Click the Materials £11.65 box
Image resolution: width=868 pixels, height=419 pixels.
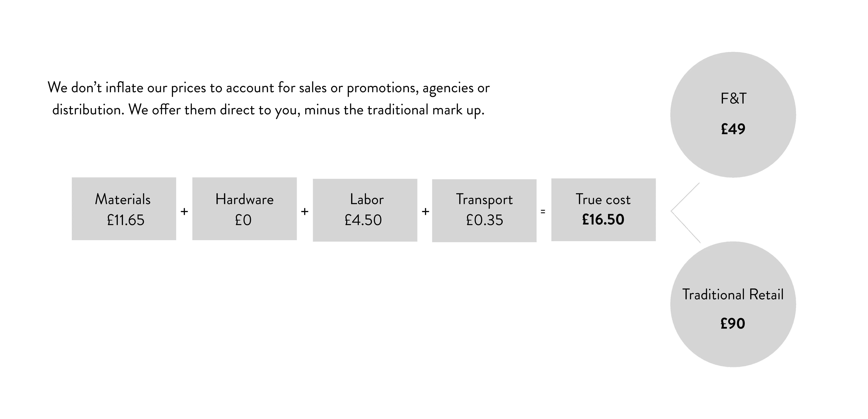(x=124, y=209)
